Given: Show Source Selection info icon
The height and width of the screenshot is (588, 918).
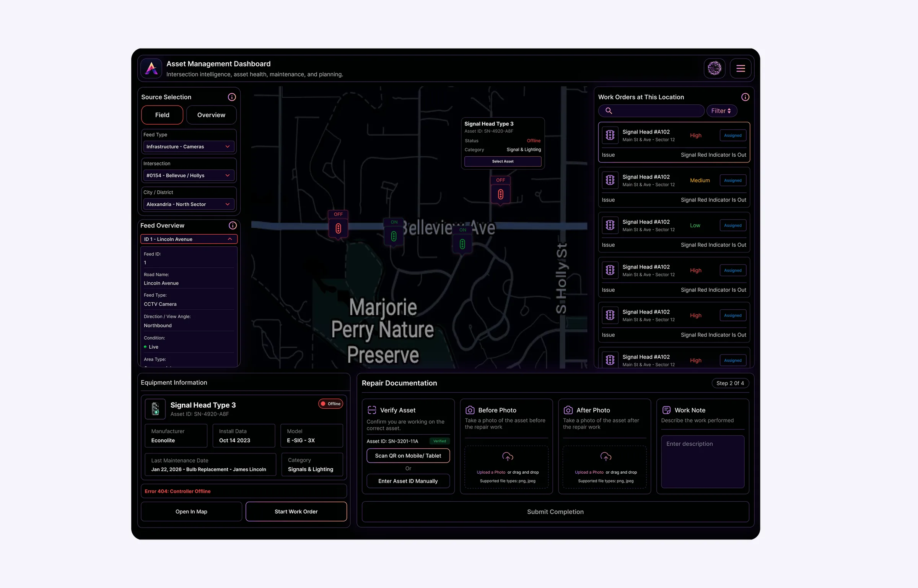Looking at the screenshot, I should coord(232,97).
